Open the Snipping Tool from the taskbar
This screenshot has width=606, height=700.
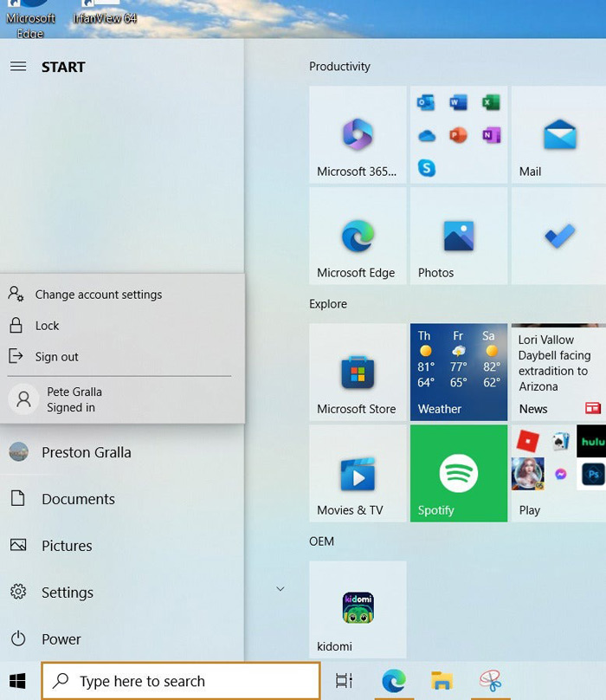coord(490,681)
